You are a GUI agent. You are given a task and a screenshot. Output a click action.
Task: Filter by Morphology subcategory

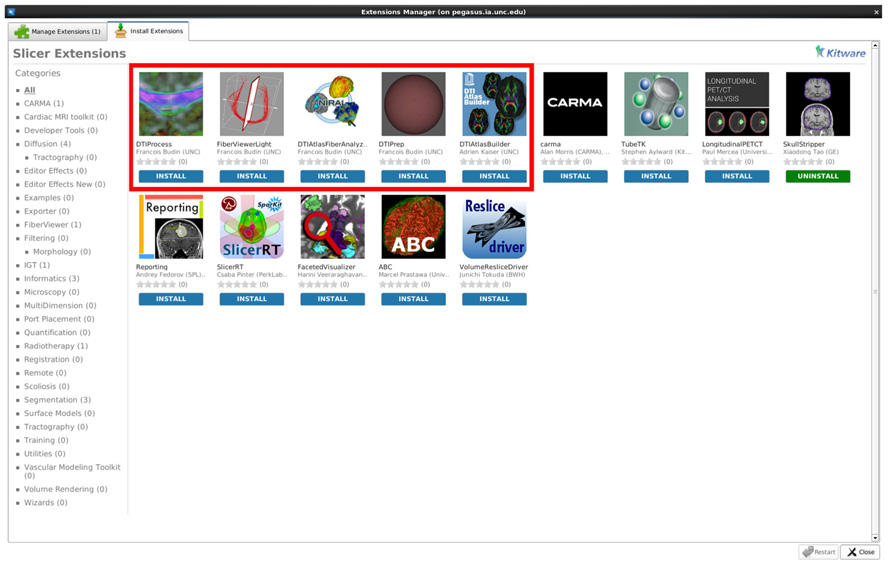61,251
